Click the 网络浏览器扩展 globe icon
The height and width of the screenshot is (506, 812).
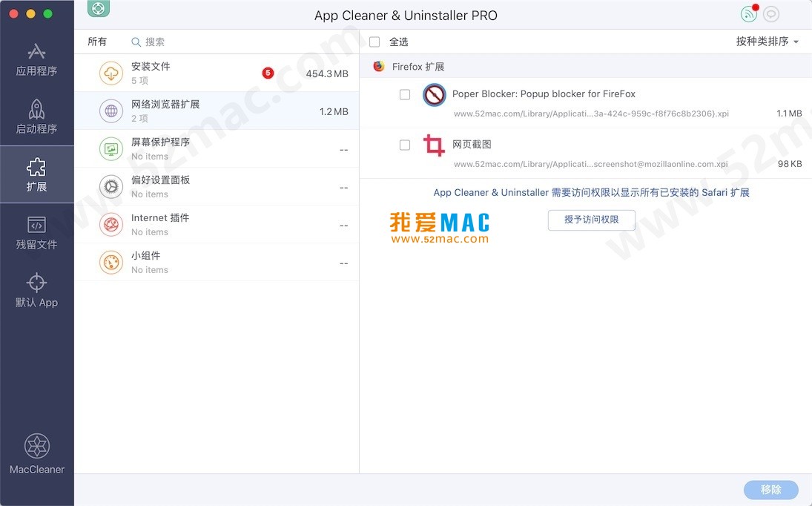pos(110,111)
